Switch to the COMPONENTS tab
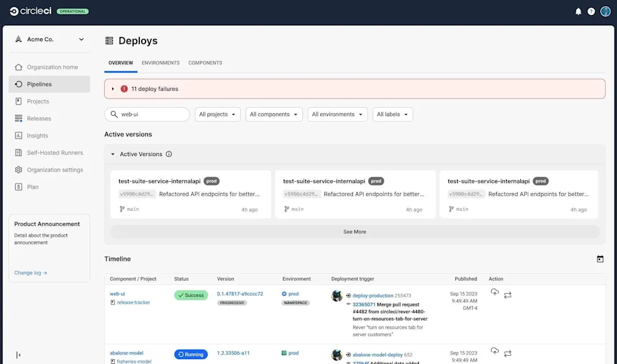Image resolution: width=617 pixels, height=364 pixels. pos(206,63)
